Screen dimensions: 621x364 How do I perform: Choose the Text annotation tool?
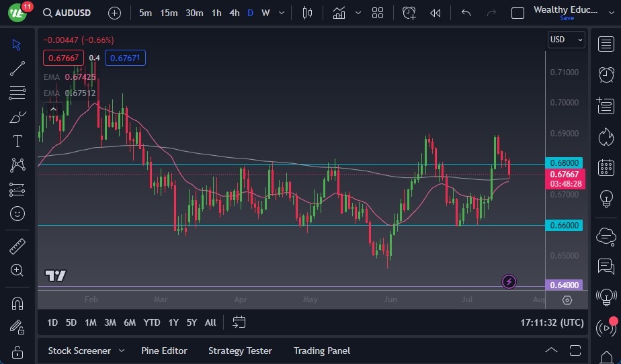click(x=17, y=141)
